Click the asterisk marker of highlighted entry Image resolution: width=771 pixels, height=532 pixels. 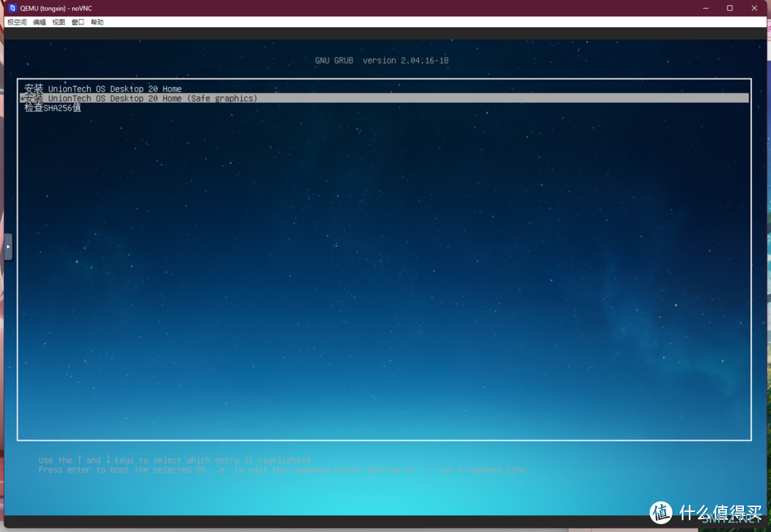[21, 99]
